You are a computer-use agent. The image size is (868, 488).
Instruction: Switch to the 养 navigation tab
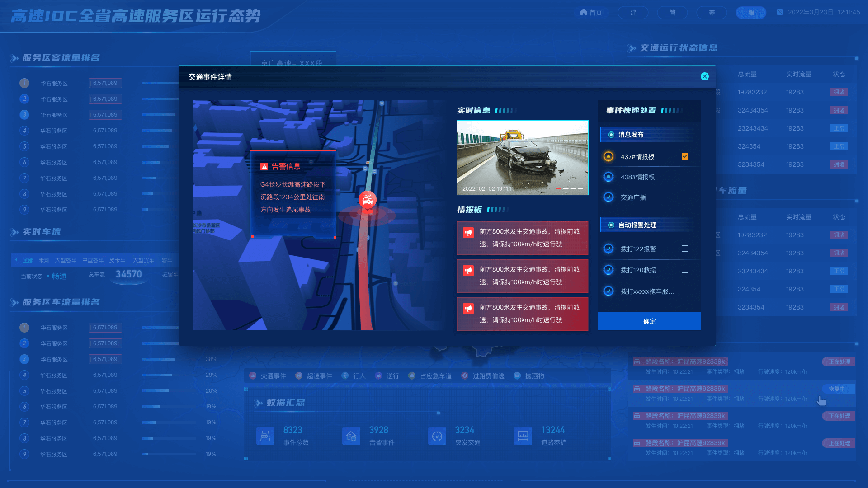(x=711, y=12)
